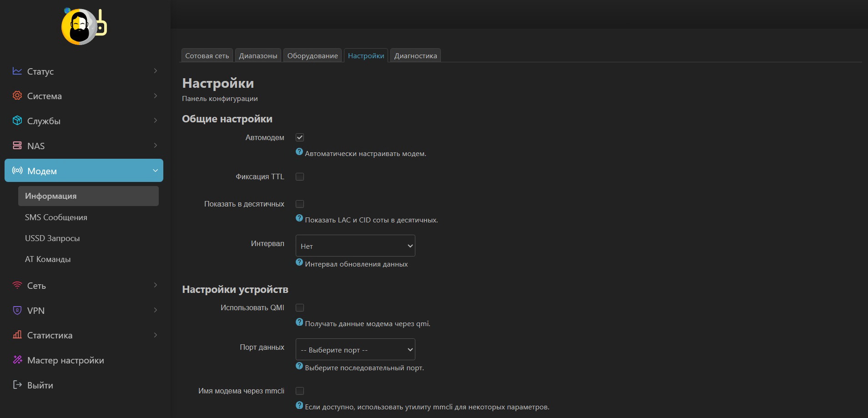Click help icon beside Интервал обновления данных
The height and width of the screenshot is (418, 868).
point(299,262)
